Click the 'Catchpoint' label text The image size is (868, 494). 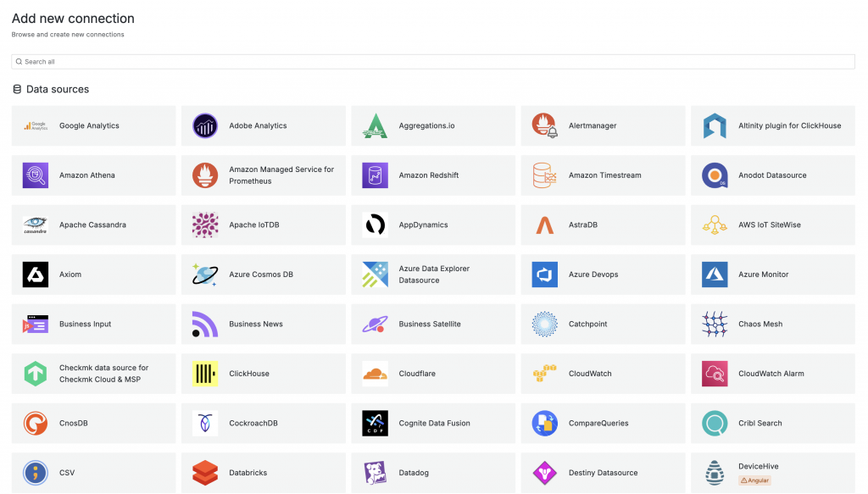tap(588, 325)
